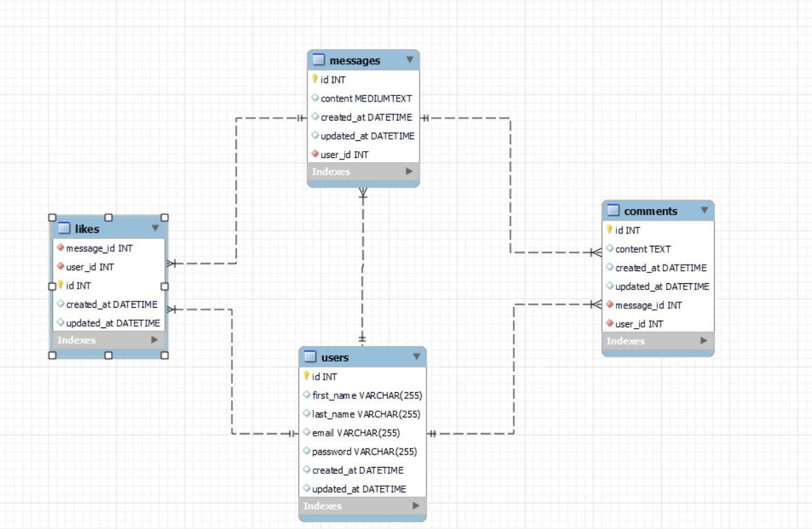Click the yellow key icon next to id in messages
This screenshot has width=812, height=529.
315,80
